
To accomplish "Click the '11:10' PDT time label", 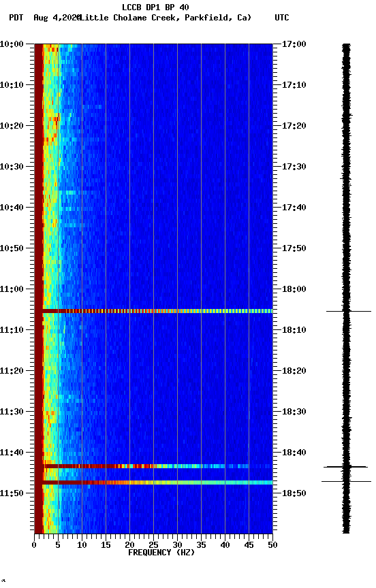I will coord(12,330).
